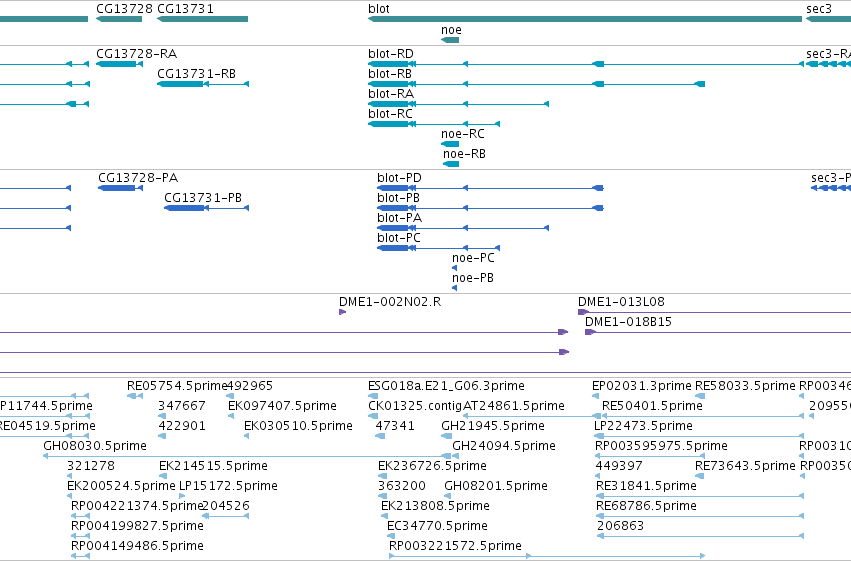Click feature 321278

tap(70, 476)
